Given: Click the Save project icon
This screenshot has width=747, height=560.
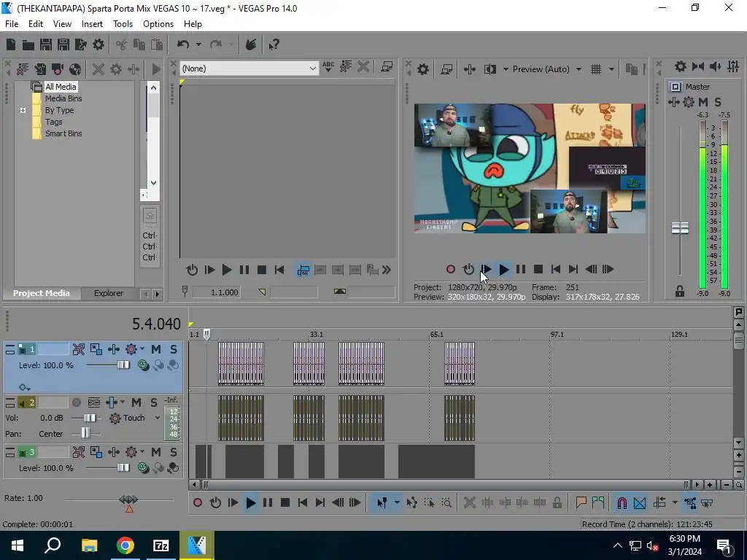Looking at the screenshot, I should [x=46, y=44].
